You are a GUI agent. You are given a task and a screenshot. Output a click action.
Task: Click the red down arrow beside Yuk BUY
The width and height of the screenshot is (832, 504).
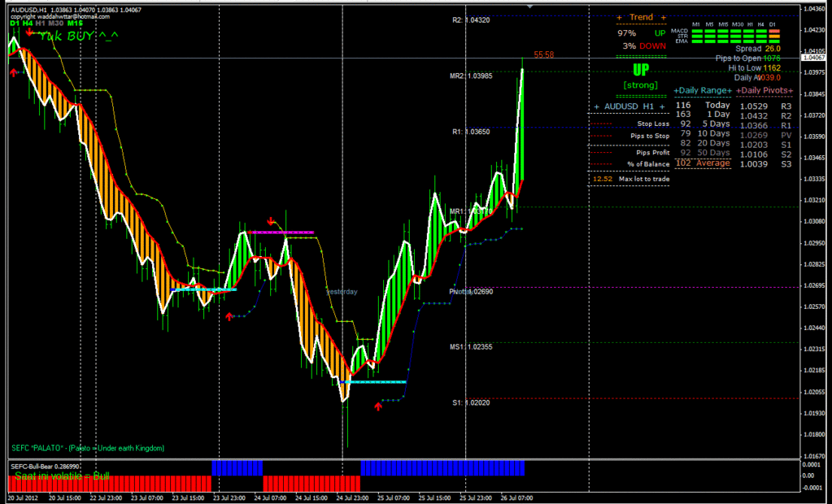tap(30, 33)
